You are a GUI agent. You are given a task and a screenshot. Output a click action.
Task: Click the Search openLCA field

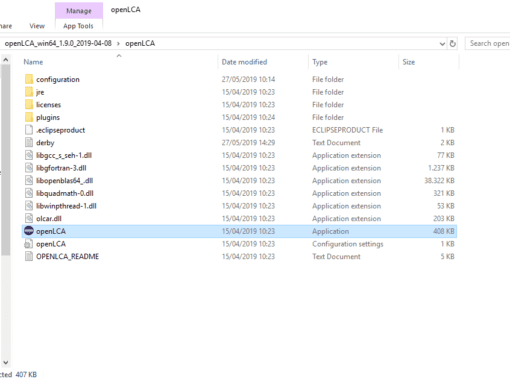point(488,43)
